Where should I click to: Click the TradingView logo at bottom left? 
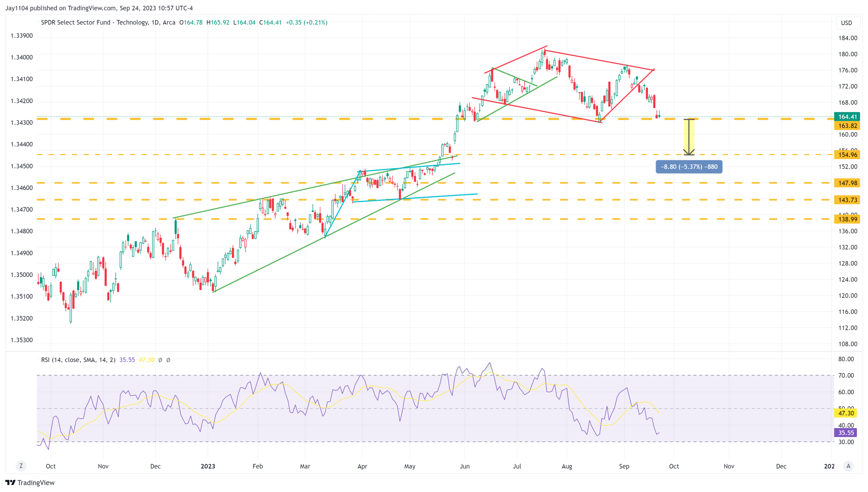(x=30, y=482)
